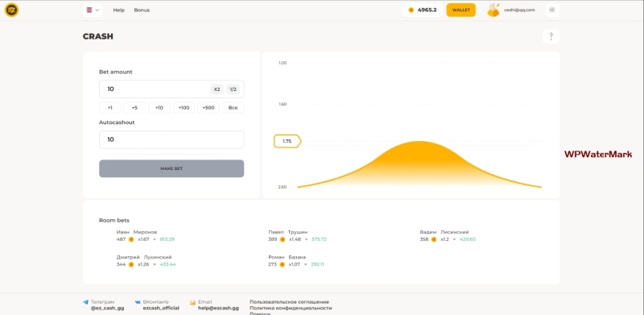The width and height of the screenshot is (644, 315).
Task: Click the MAKE BET button
Action: point(171,168)
